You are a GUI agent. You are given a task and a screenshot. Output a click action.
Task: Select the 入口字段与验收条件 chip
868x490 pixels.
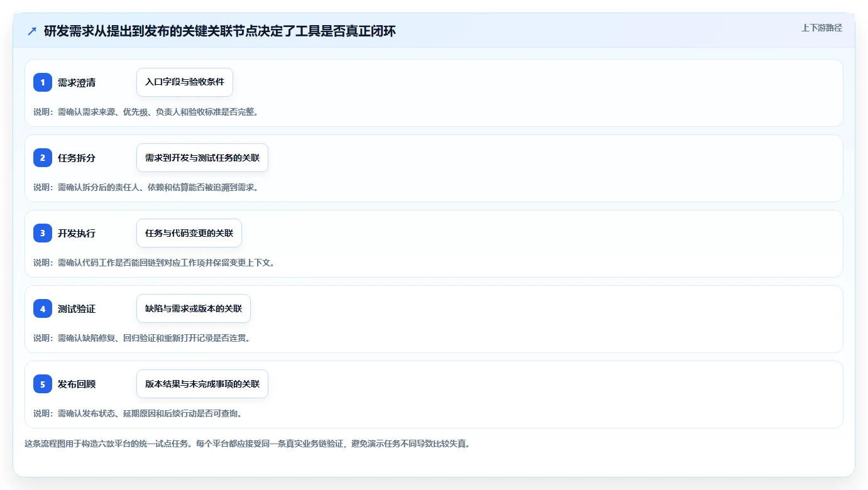click(x=185, y=82)
